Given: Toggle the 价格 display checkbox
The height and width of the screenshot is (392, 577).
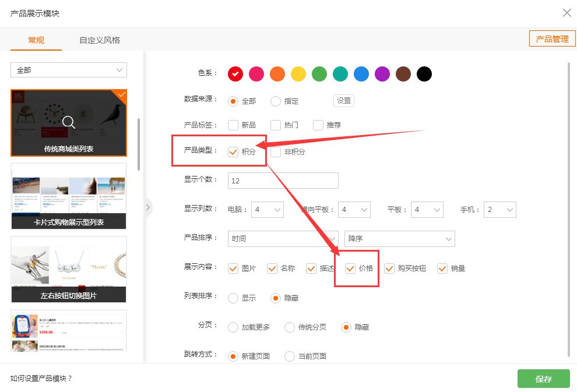Looking at the screenshot, I should [x=350, y=269].
